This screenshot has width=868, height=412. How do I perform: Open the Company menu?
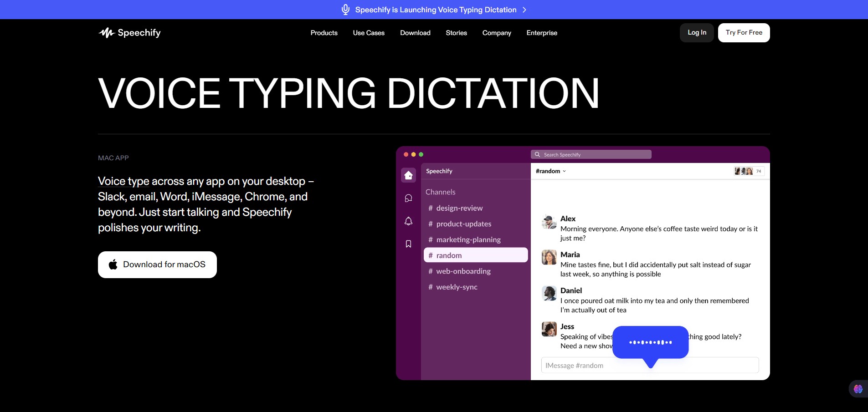pyautogui.click(x=497, y=33)
